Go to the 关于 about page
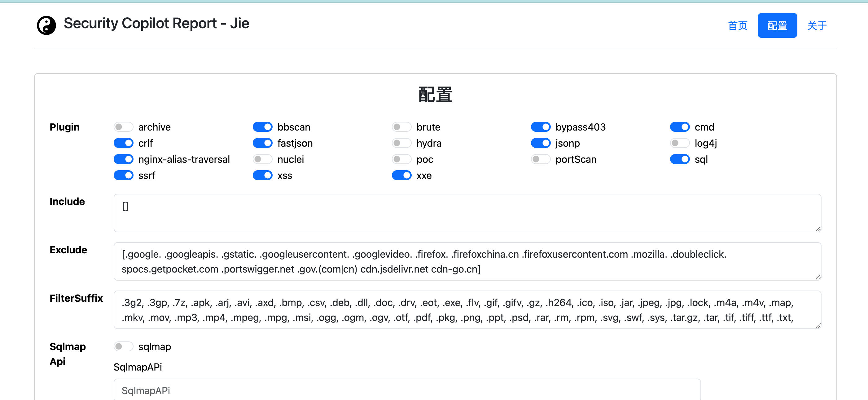 pos(817,26)
